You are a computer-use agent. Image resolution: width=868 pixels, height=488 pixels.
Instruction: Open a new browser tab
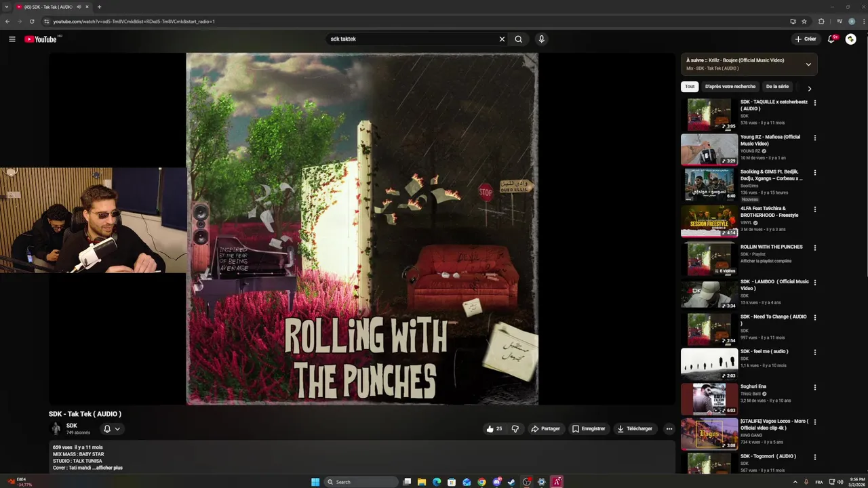coord(99,7)
